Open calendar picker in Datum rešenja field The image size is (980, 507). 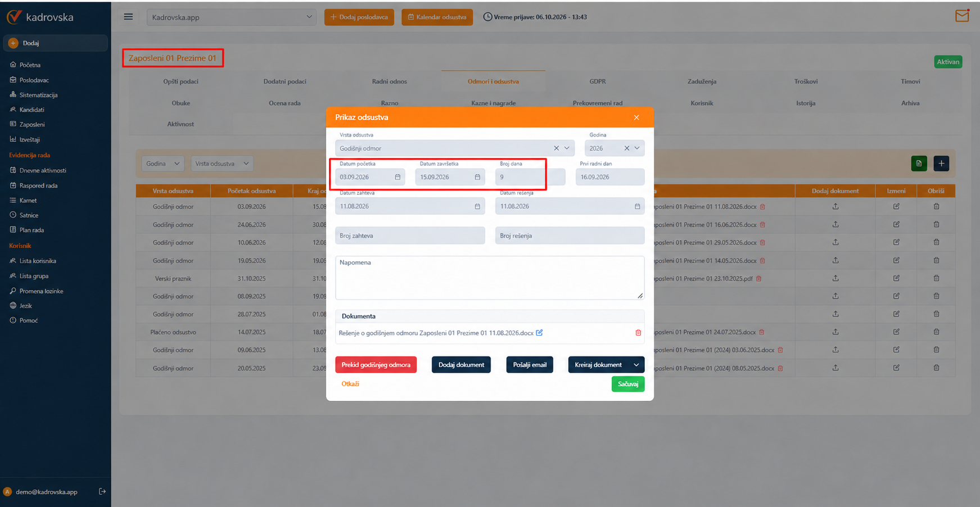click(x=637, y=206)
